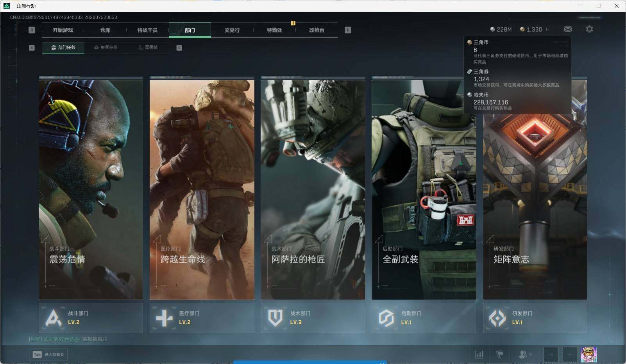
Task: Switch to the 特战干员 tab
Action: coord(147,30)
